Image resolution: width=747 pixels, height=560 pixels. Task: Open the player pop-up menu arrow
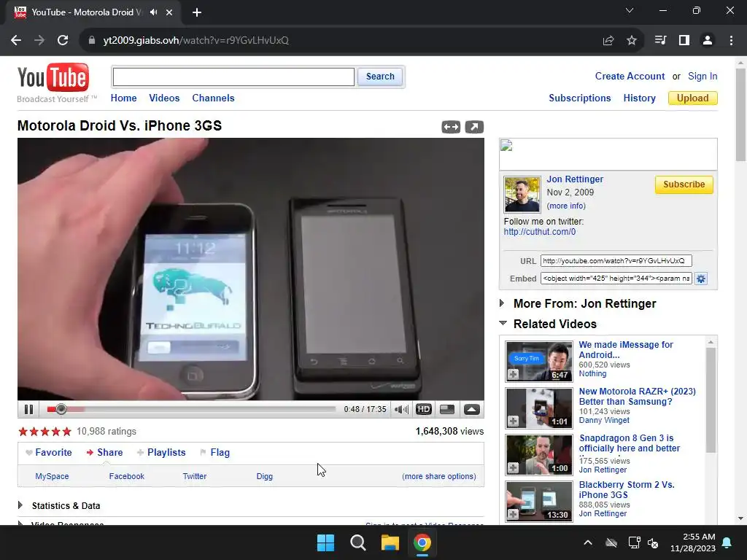click(x=472, y=410)
